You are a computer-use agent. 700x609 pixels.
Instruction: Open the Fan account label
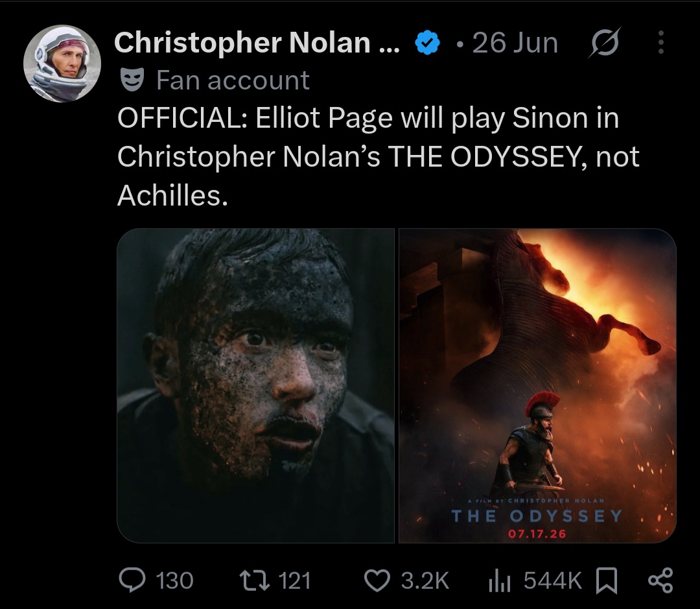click(x=233, y=80)
